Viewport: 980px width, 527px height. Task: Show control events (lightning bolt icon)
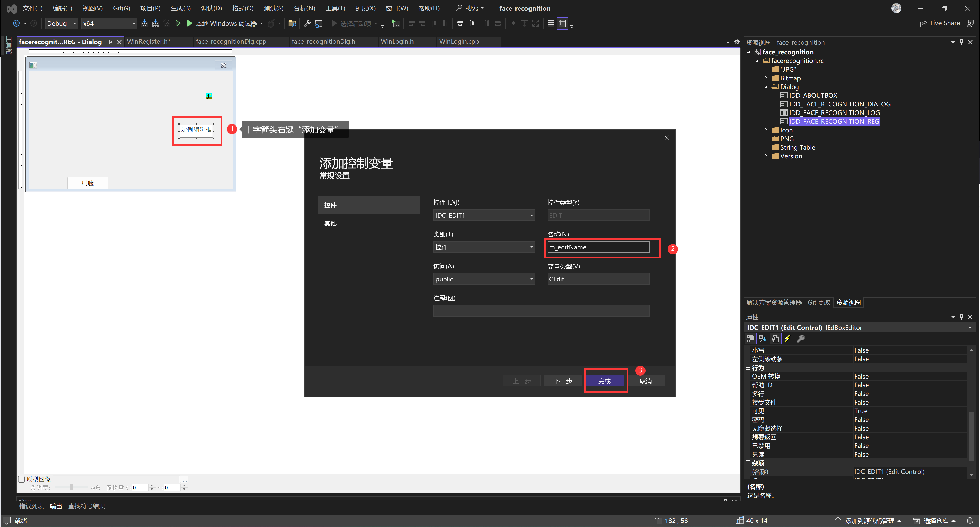coord(788,338)
